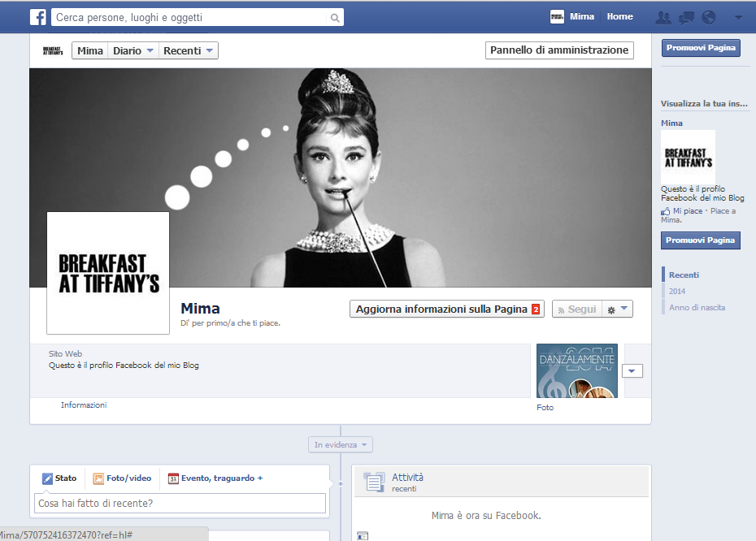
Task: Focus the Cerca persone search field
Action: [x=189, y=18]
